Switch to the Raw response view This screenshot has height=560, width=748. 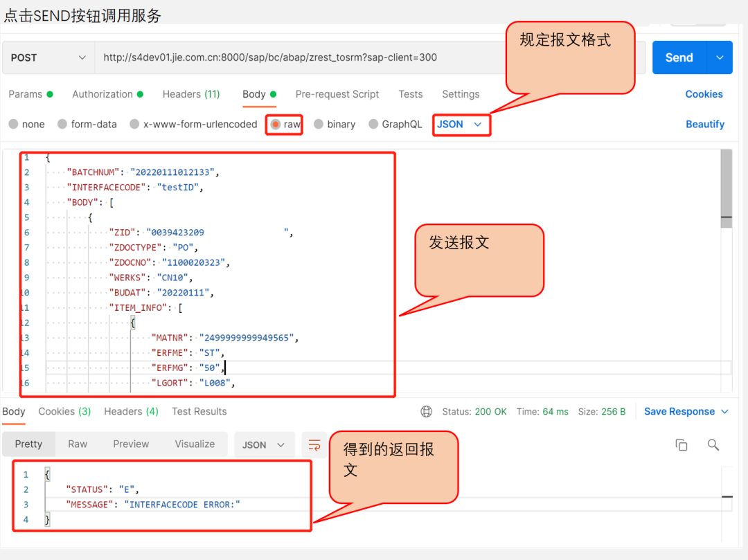[78, 444]
